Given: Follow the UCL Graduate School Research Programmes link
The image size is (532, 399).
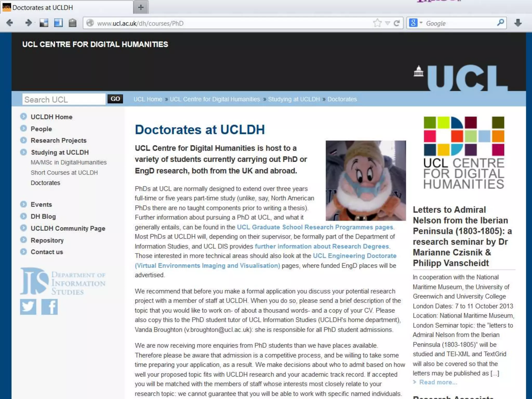Looking at the screenshot, I should pos(315,227).
